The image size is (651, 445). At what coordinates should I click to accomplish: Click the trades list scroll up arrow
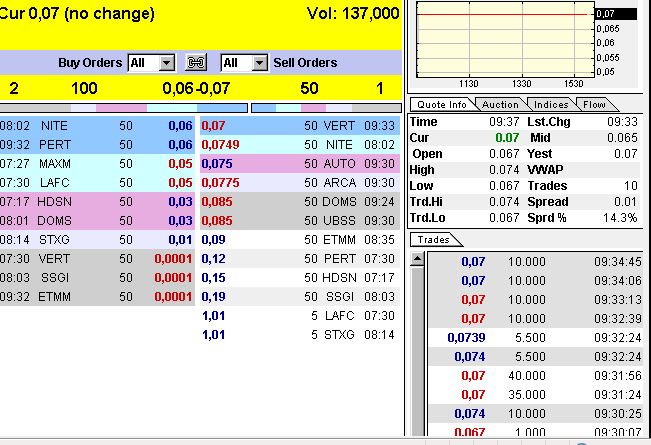(x=419, y=259)
